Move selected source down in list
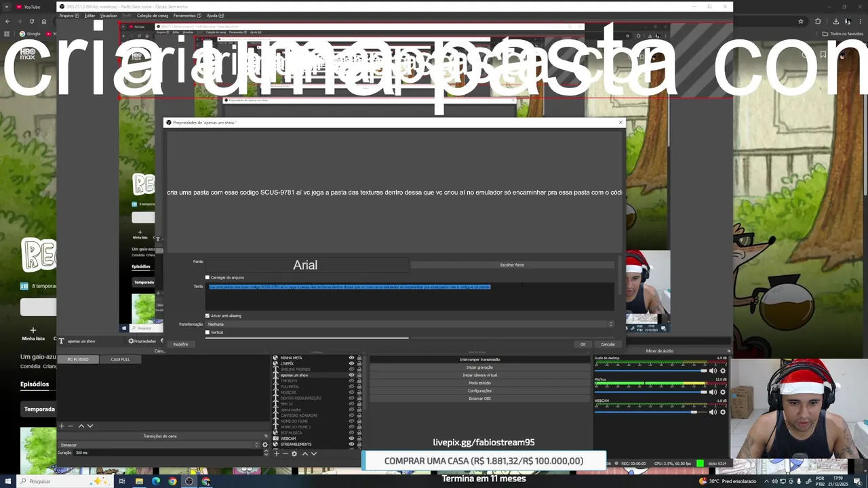 [x=313, y=453]
